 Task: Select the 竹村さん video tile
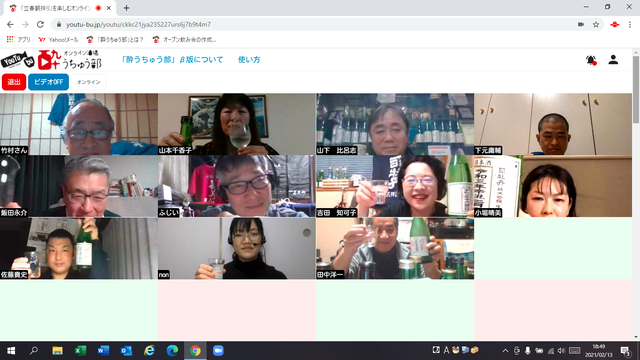(x=79, y=124)
